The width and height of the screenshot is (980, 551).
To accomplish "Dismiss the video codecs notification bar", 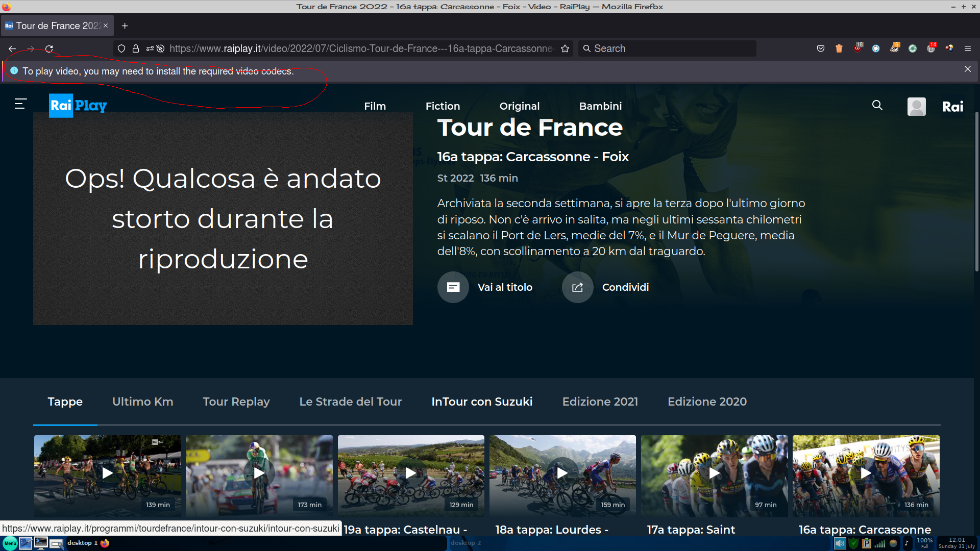I will pos(967,69).
